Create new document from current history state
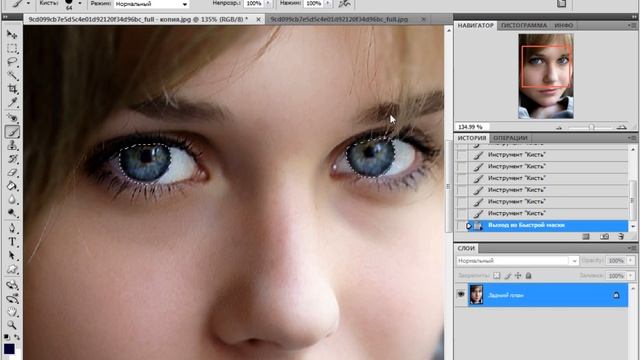 [x=586, y=237]
